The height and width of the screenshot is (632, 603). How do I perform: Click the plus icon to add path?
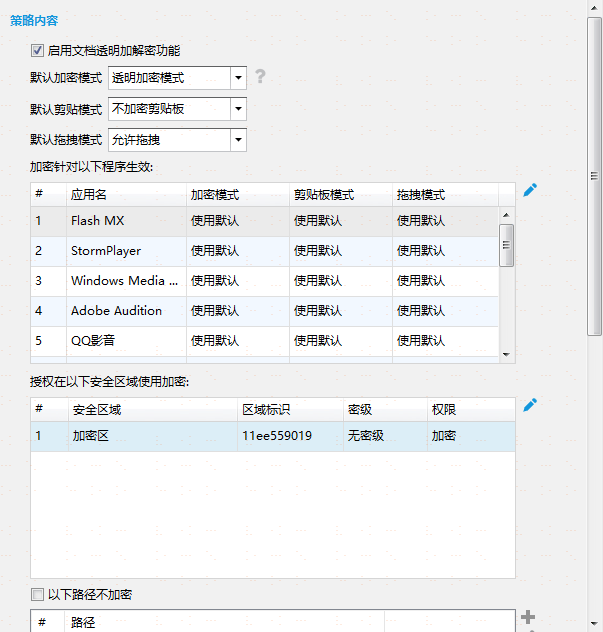pos(529,618)
